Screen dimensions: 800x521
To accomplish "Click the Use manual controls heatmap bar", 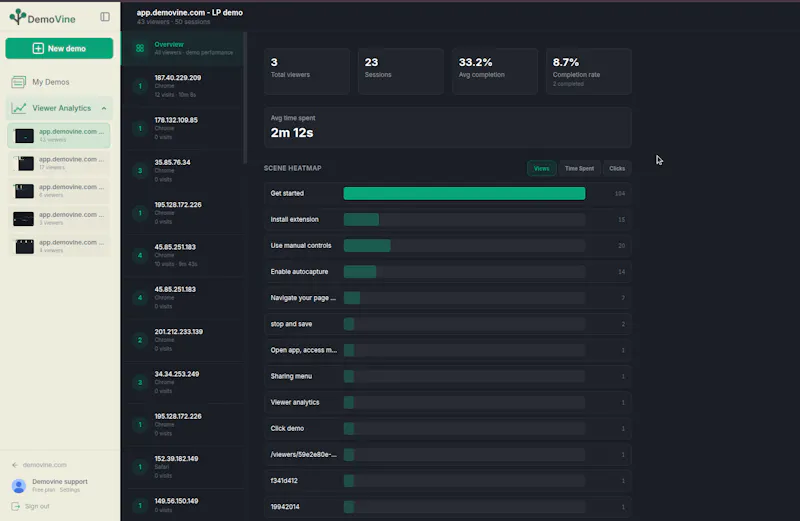I will [367, 245].
